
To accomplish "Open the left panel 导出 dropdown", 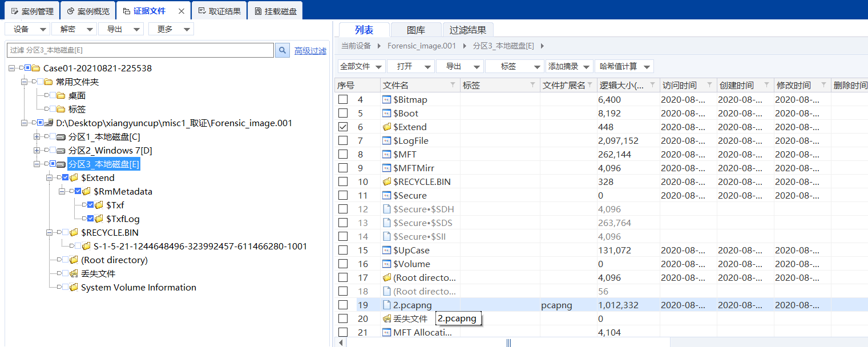I will [x=121, y=29].
